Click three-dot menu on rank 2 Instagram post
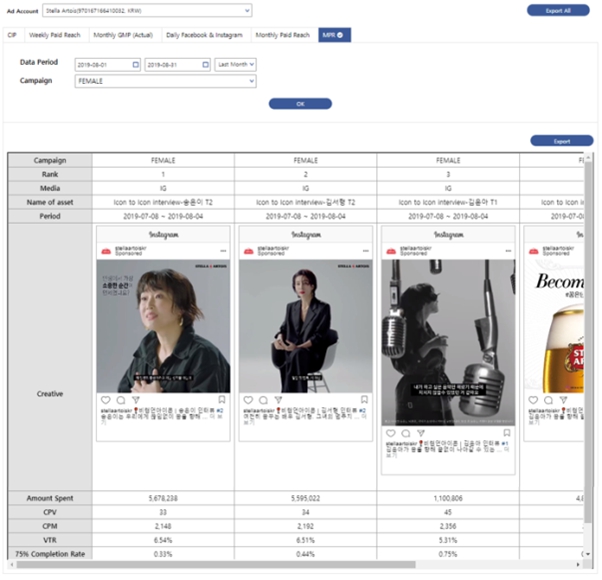 click(366, 250)
